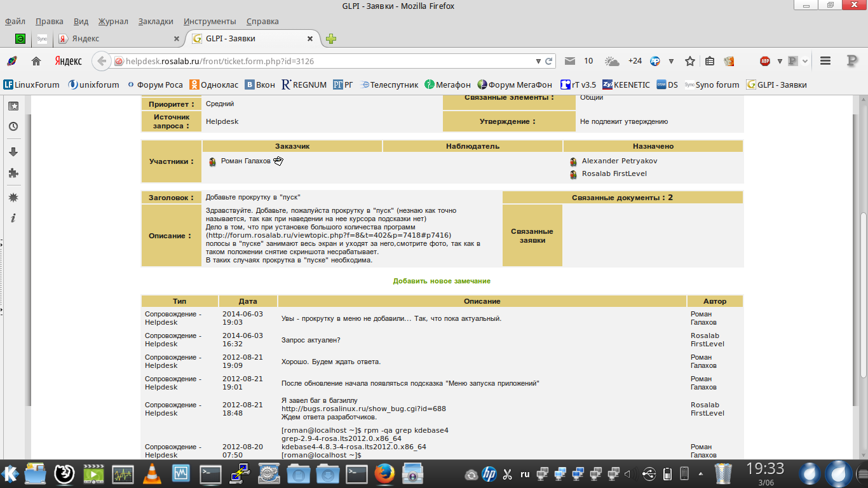Open the history clock icon in sidebar
This screenshot has width=868, height=488.
tap(13, 126)
